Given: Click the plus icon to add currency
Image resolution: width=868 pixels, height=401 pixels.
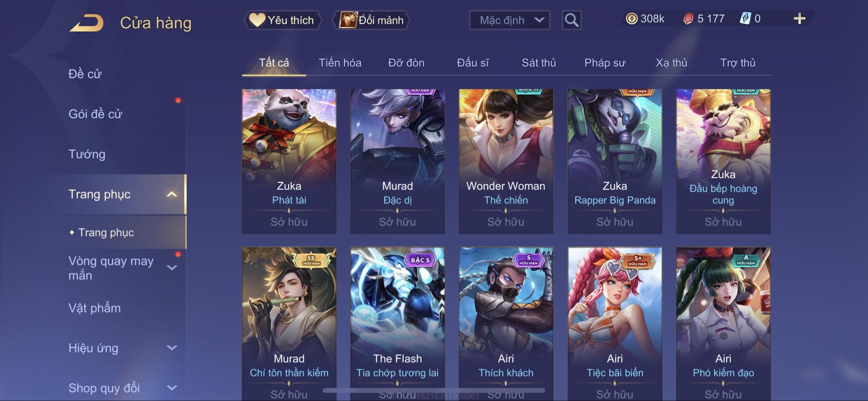Looking at the screenshot, I should (x=799, y=19).
